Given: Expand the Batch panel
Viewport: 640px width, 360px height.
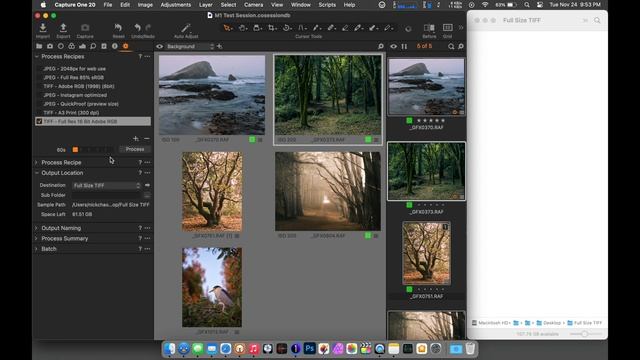Looking at the screenshot, I should pos(37,249).
